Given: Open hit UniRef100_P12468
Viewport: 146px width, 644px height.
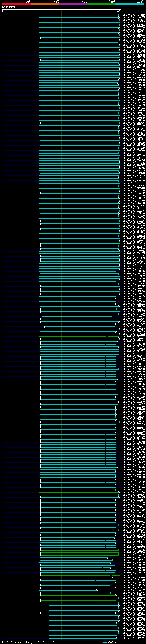Looking at the screenshot, I should coord(133,55).
